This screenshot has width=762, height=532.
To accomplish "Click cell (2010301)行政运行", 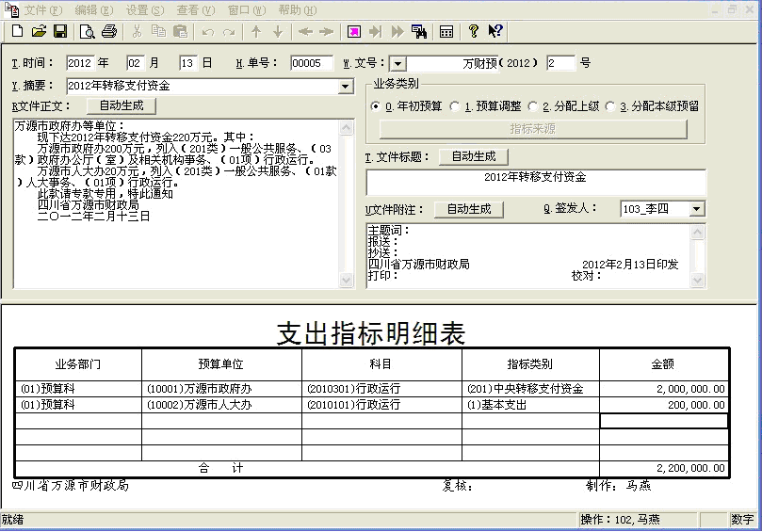I will 381,389.
